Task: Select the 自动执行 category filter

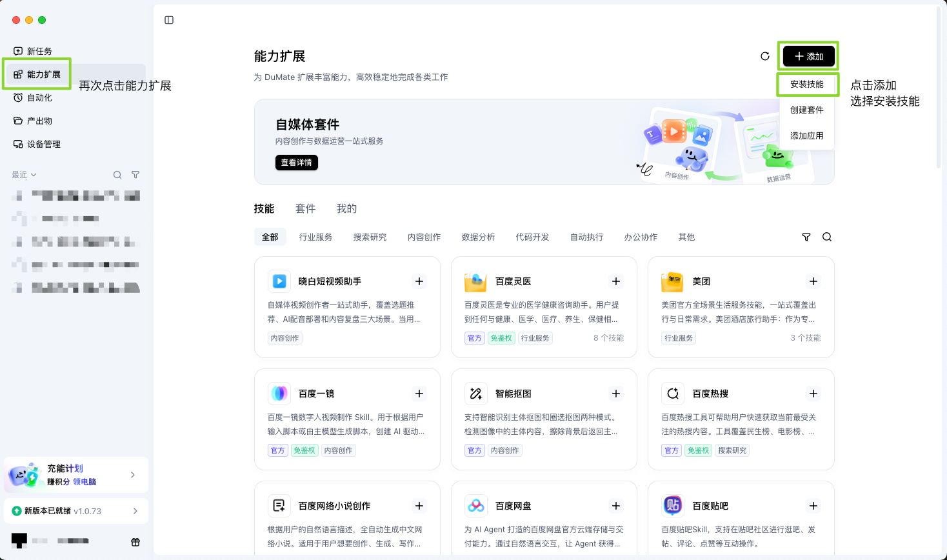Action: tap(587, 237)
